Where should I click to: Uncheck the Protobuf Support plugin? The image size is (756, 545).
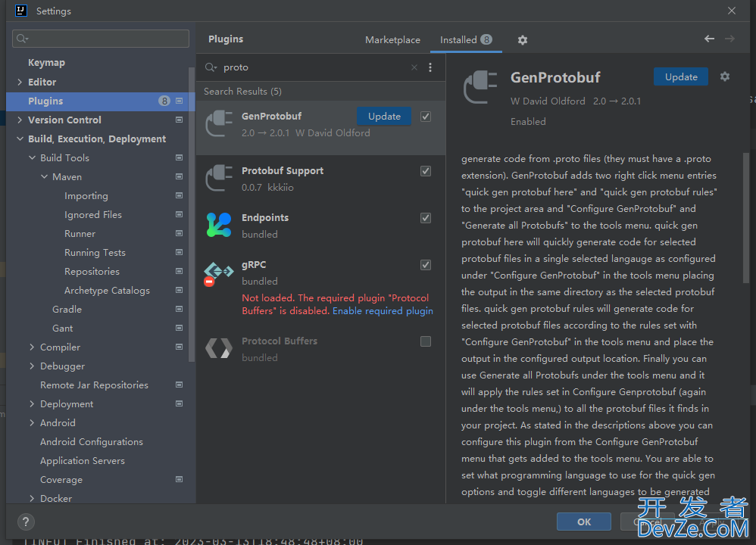(x=426, y=171)
